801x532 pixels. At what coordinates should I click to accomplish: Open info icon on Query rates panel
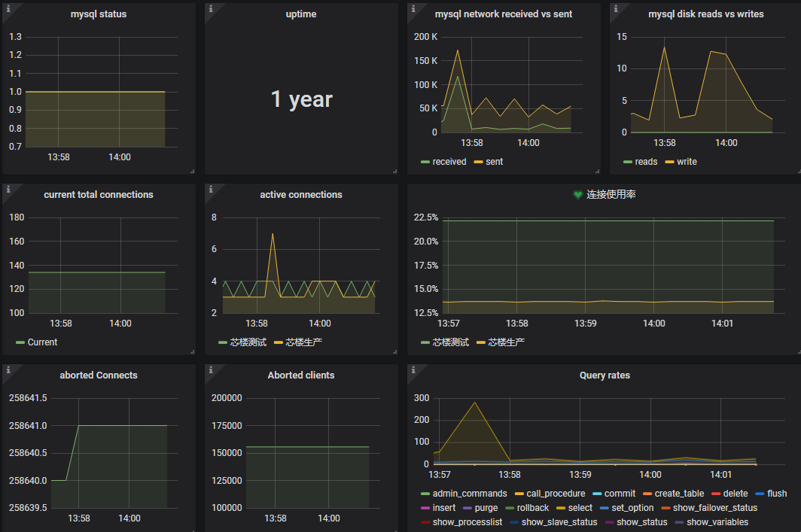click(x=413, y=370)
